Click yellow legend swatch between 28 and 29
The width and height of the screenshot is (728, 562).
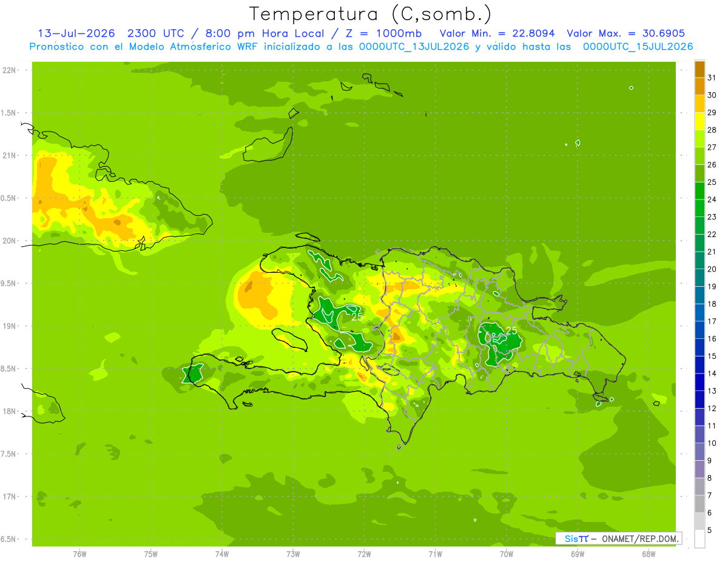(699, 121)
